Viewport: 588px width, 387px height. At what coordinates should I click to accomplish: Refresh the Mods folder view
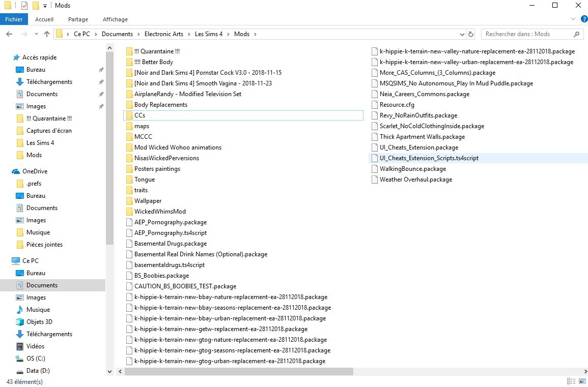click(471, 34)
